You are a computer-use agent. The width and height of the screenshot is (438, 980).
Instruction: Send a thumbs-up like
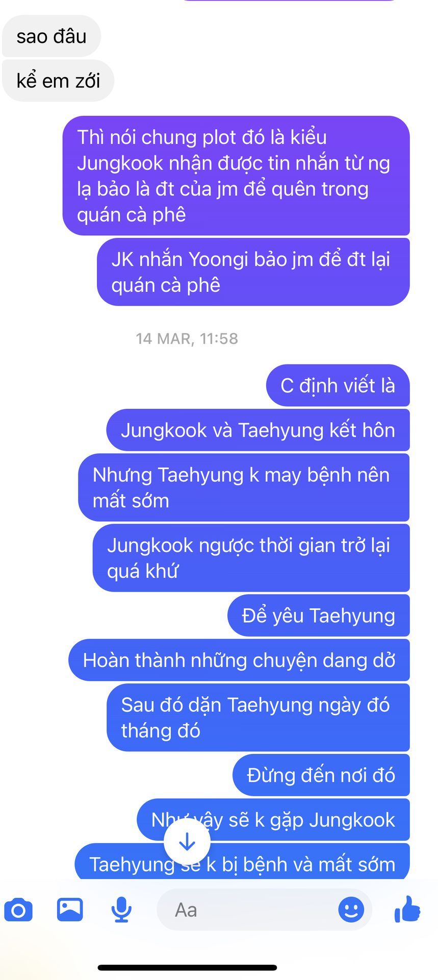pos(407,909)
